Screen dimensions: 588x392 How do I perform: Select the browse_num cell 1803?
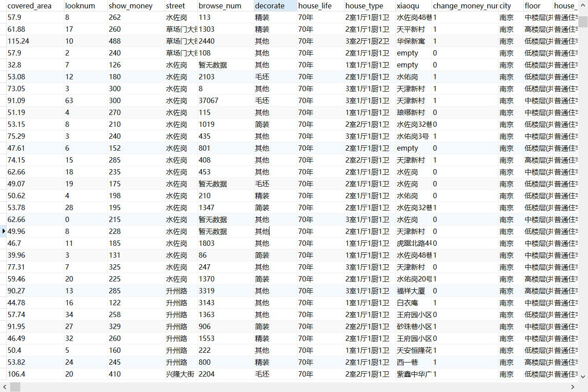226,243
